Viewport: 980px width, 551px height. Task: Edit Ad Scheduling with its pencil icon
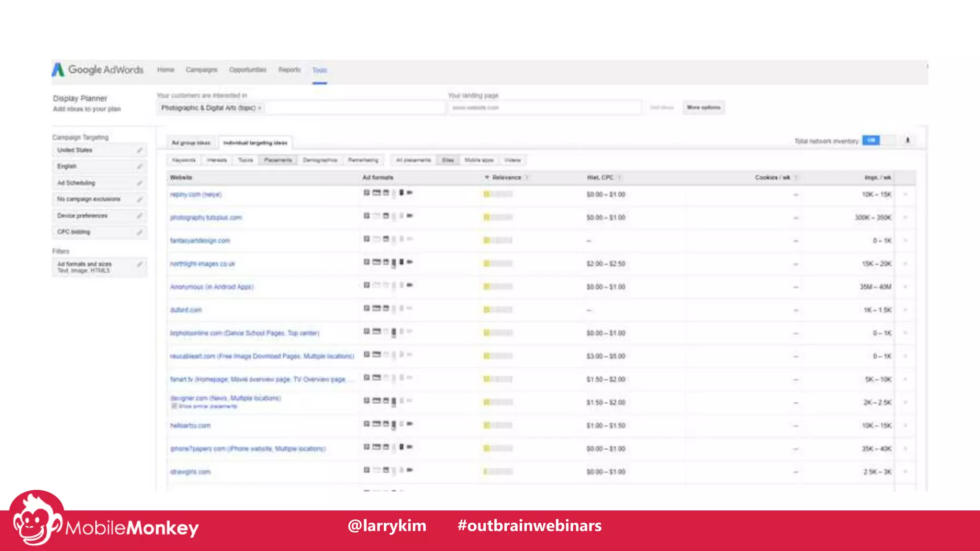tap(139, 183)
